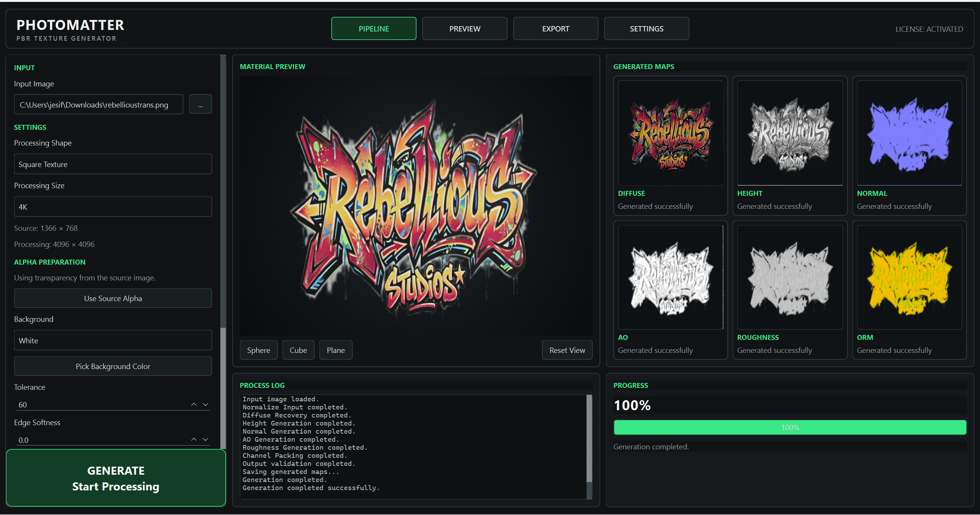
Task: Select the Cube preview shape
Action: (x=298, y=350)
